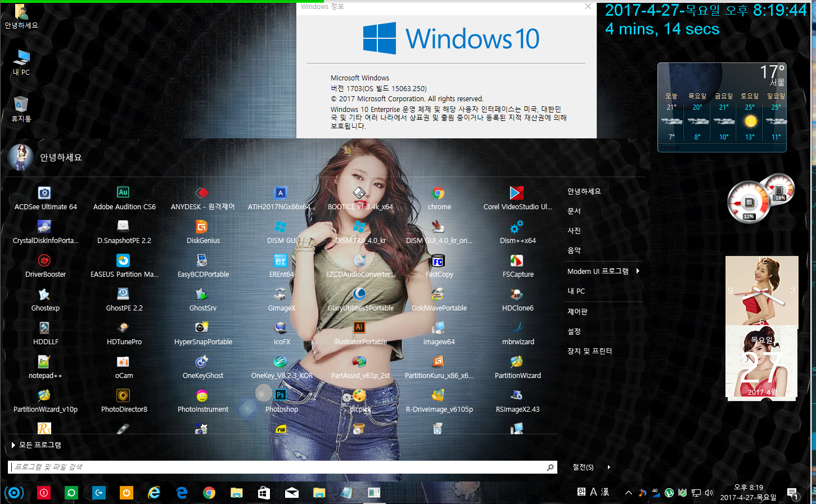816x504 pixels.
Task: Launch GhostPE 2.2
Action: [x=124, y=300]
